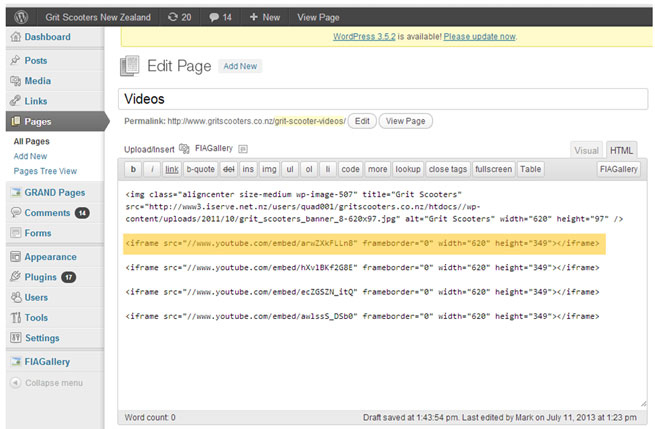655x429 pixels.
Task: Click the Edit permalink button
Action: [x=362, y=121]
